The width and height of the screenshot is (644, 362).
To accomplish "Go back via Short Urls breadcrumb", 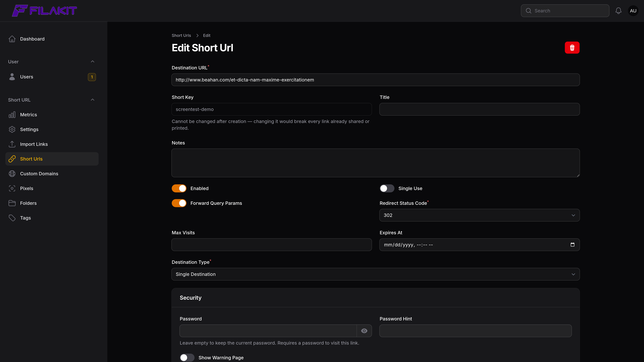I will click(181, 36).
